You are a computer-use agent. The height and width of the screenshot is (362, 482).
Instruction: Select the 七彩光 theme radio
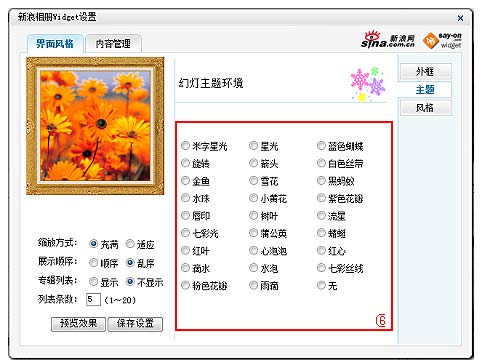point(185,233)
